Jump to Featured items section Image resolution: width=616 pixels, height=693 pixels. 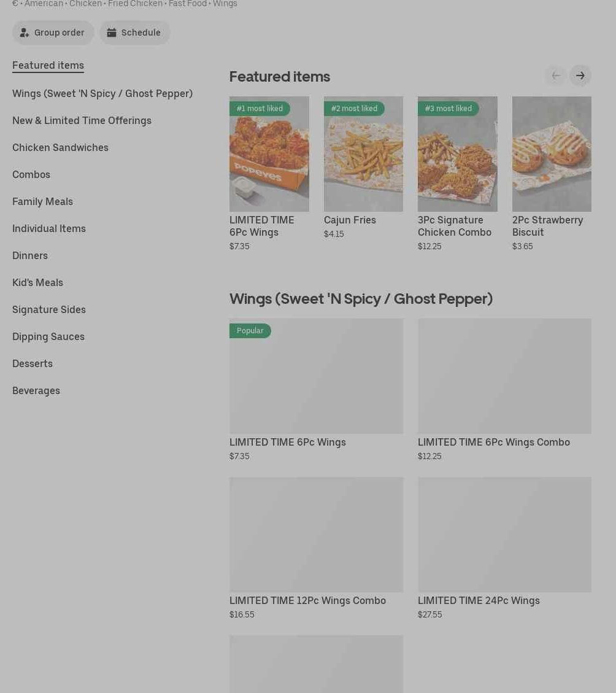click(48, 65)
